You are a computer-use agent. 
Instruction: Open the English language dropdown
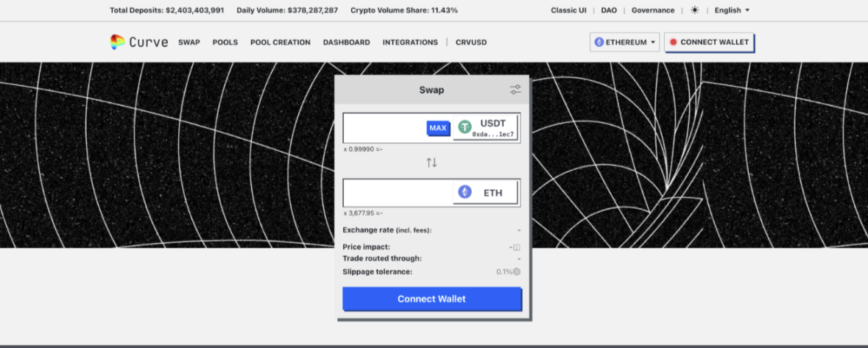[x=732, y=10]
